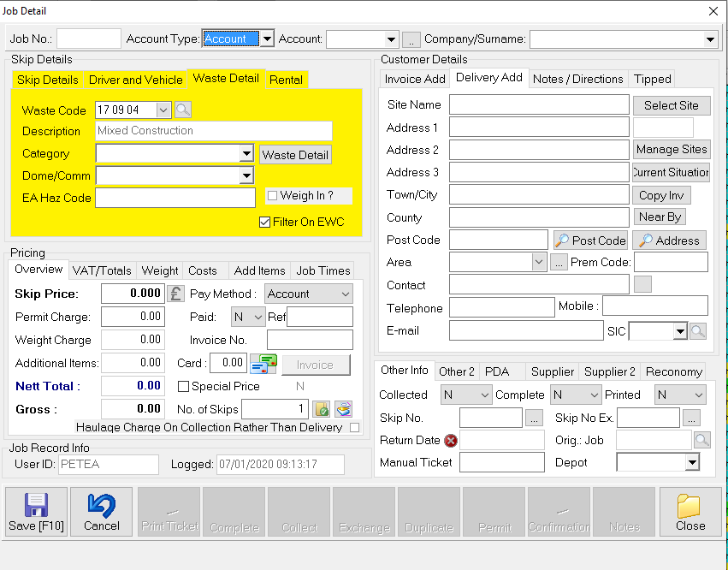Click the Waste Code search magnifier icon

click(183, 110)
